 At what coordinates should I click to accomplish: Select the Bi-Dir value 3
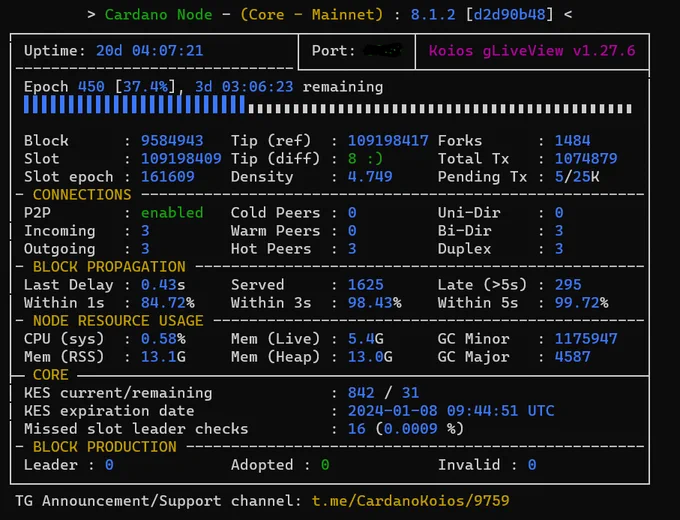[x=559, y=231]
